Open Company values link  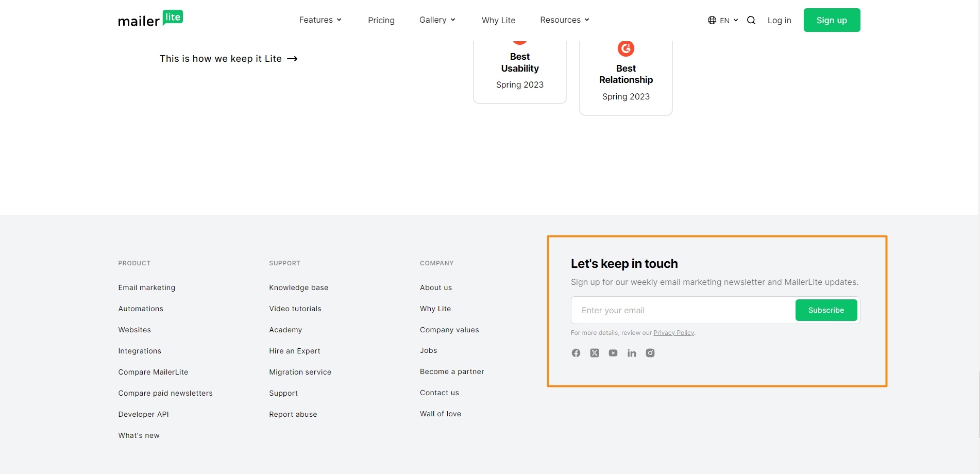(x=449, y=330)
